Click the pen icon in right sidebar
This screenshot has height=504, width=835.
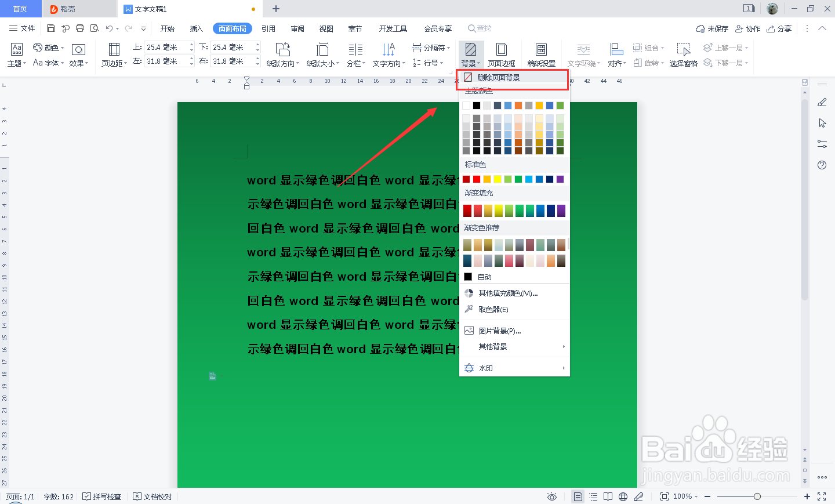[x=822, y=103]
